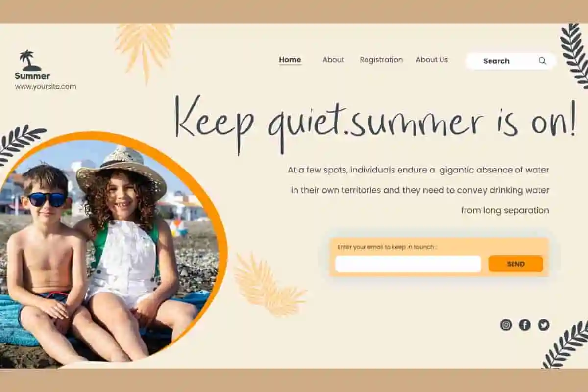Click the magnifying glass search icon
Image resolution: width=588 pixels, height=392 pixels.
coord(542,61)
